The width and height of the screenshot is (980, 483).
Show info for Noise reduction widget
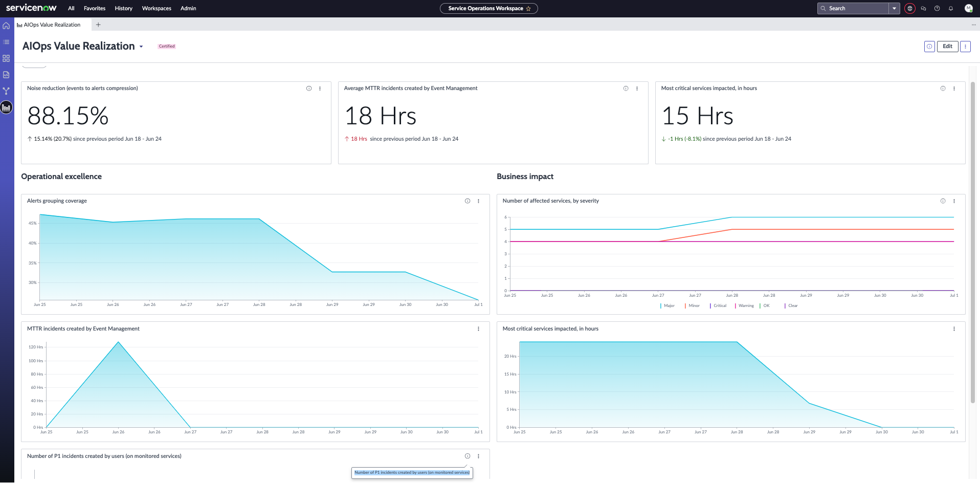(x=309, y=89)
